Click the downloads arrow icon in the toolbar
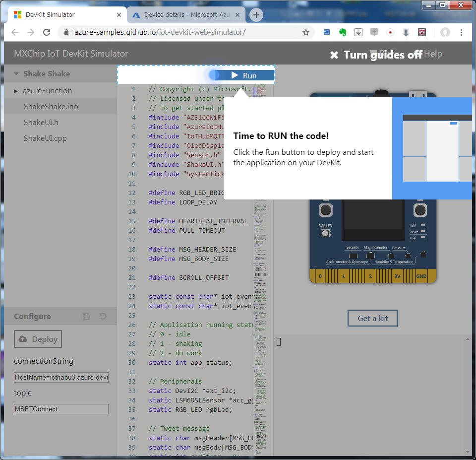This screenshot has height=460, width=476. (358, 32)
